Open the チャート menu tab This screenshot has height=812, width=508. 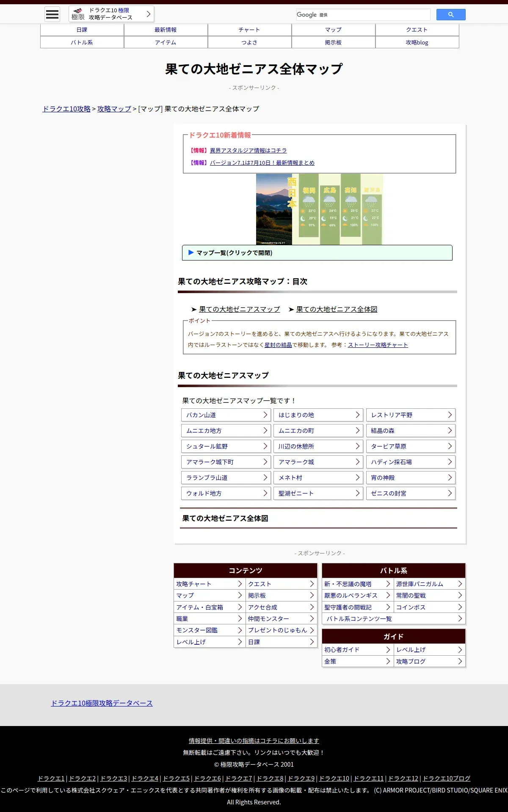coord(249,30)
